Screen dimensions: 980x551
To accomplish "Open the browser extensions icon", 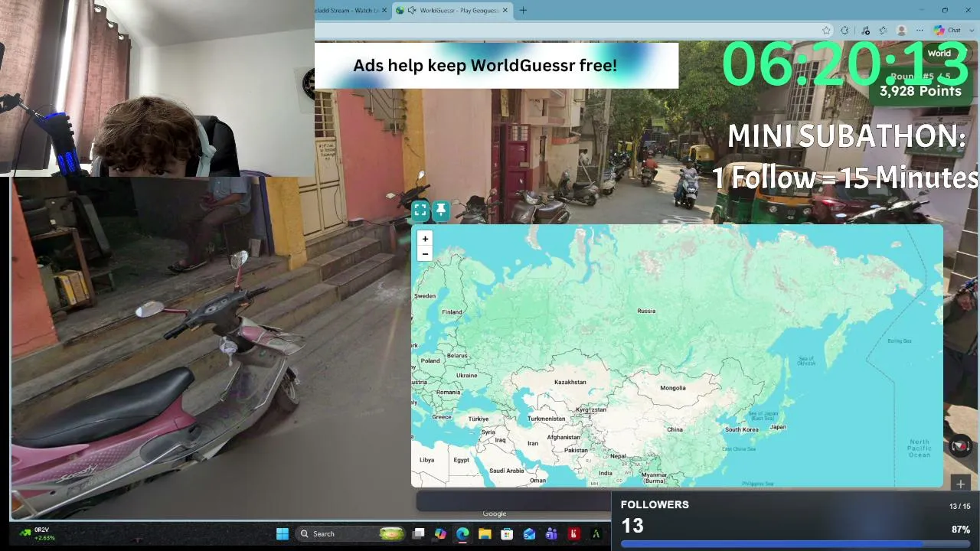I will (x=844, y=31).
